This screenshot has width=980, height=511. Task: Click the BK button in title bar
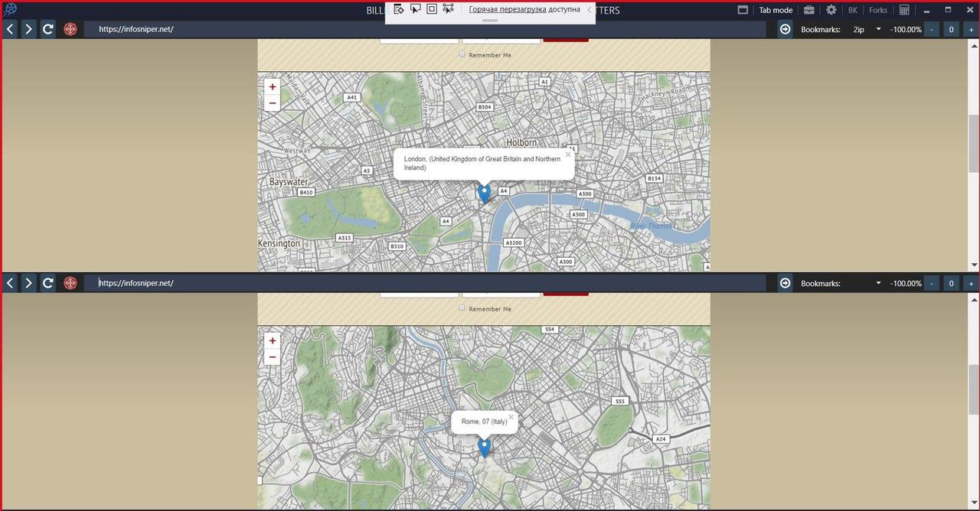853,10
